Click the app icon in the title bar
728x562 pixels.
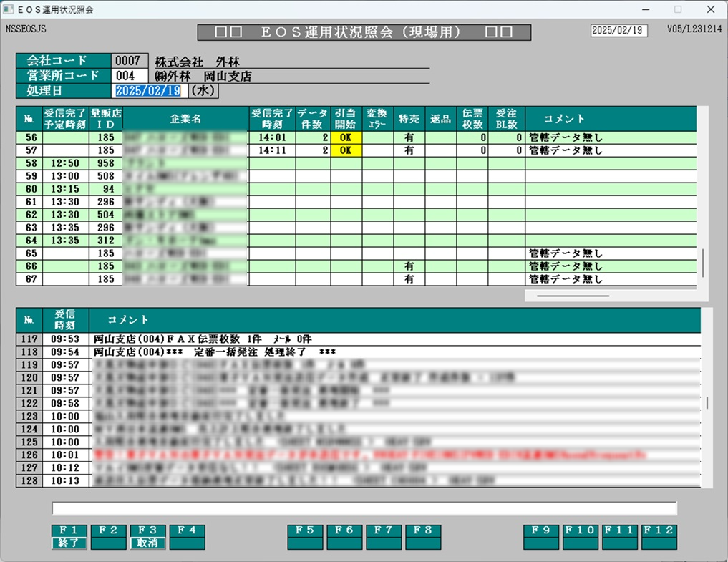click(9, 10)
